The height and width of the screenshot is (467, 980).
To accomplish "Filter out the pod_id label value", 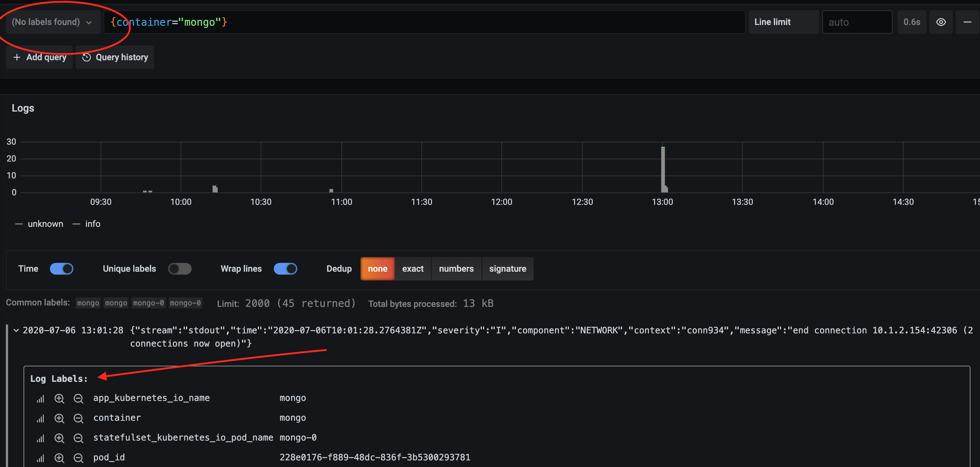I will click(79, 458).
